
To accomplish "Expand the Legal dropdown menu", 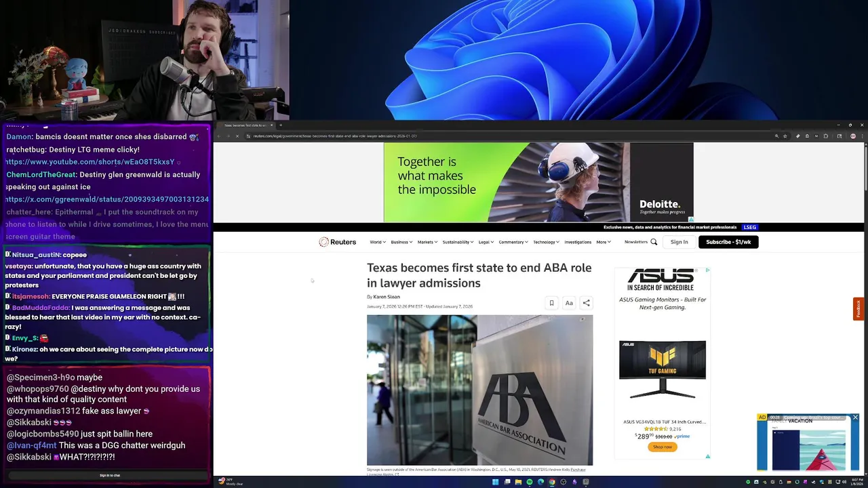I will [486, 242].
